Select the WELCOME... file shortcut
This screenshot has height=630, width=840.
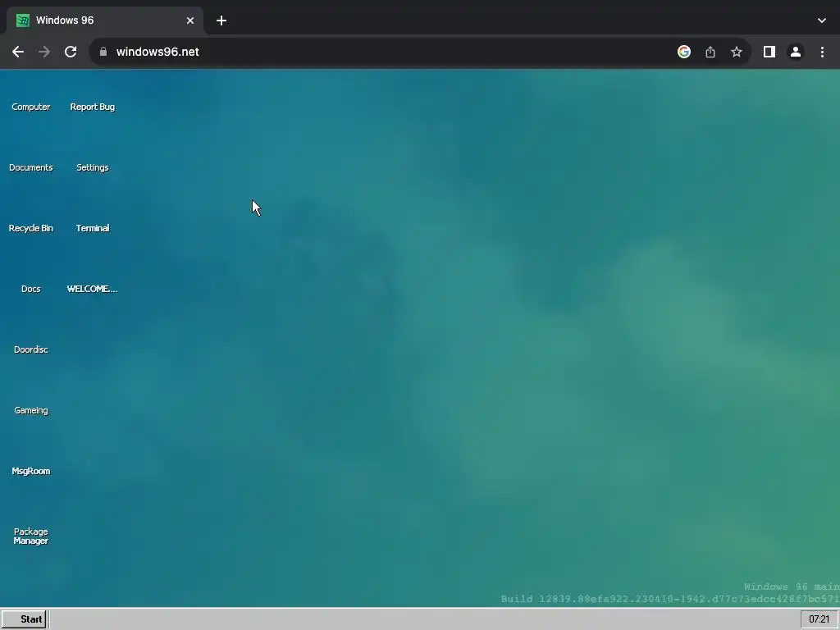point(92,289)
